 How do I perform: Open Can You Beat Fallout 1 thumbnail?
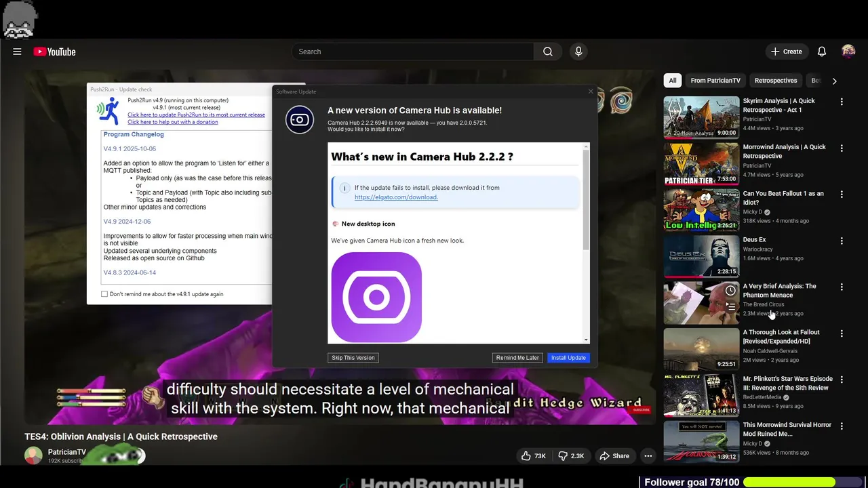pos(701,210)
